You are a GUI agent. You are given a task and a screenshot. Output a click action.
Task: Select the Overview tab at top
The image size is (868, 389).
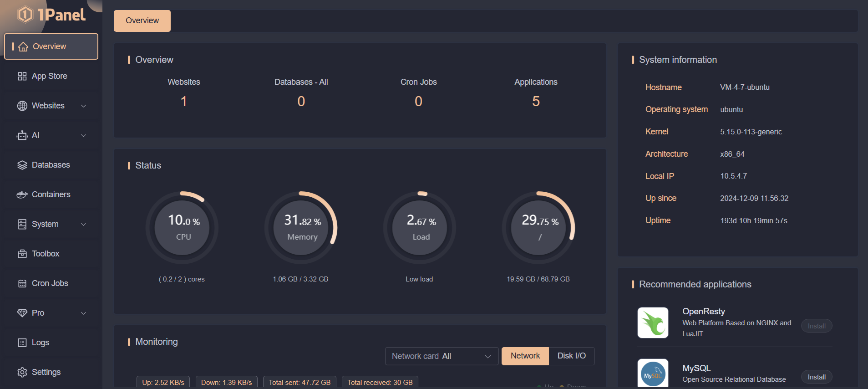(142, 21)
